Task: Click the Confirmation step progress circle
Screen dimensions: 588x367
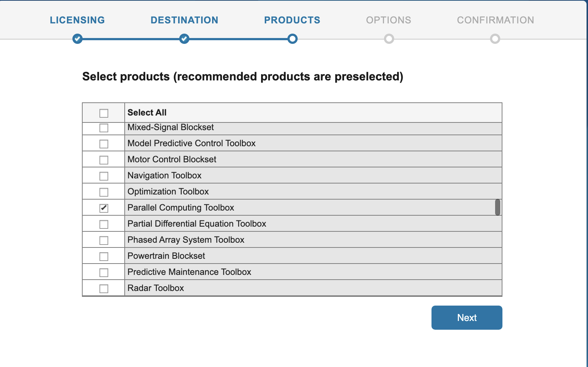Action: [x=495, y=39]
